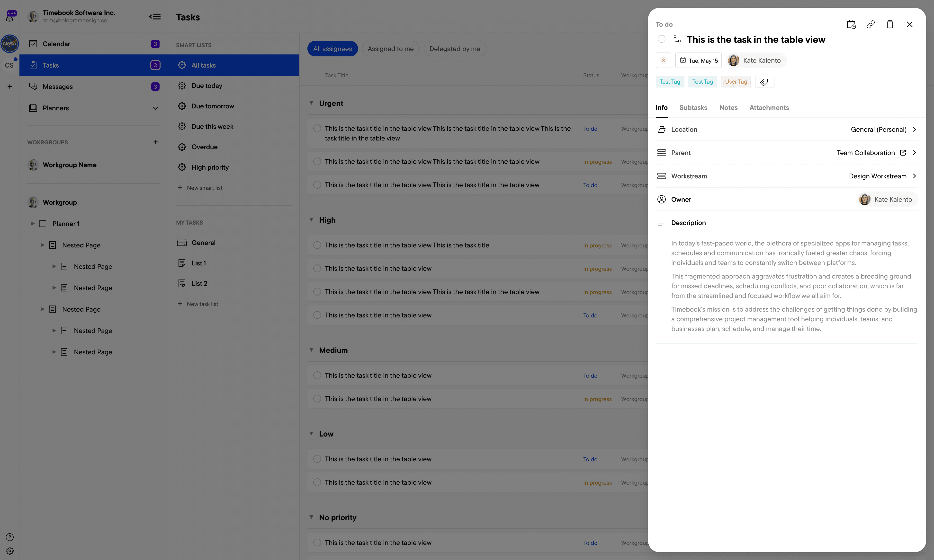
Task: Click the Overdue smart list gear icon
Action: (182, 147)
